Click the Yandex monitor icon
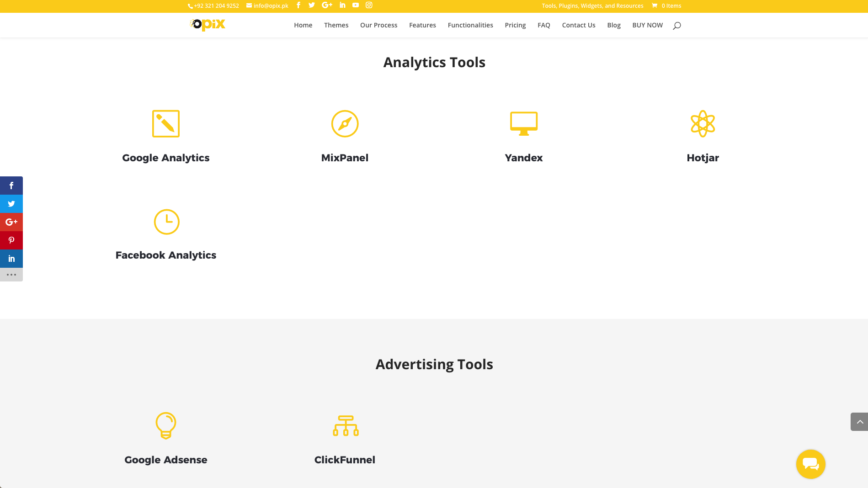Screen dimensions: 868x488 click(x=524, y=123)
